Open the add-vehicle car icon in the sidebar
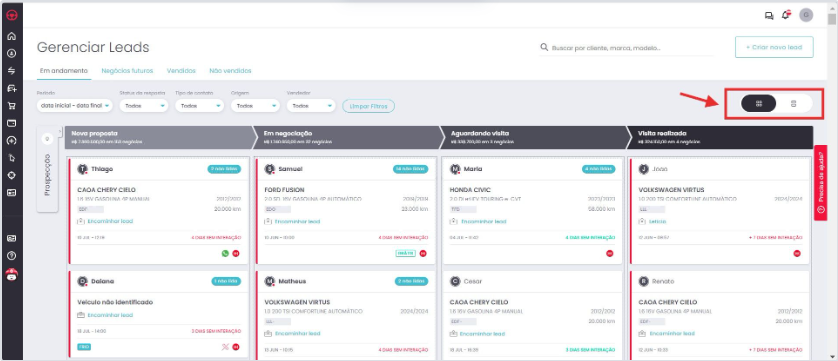The height and width of the screenshot is (361, 838). [11, 88]
